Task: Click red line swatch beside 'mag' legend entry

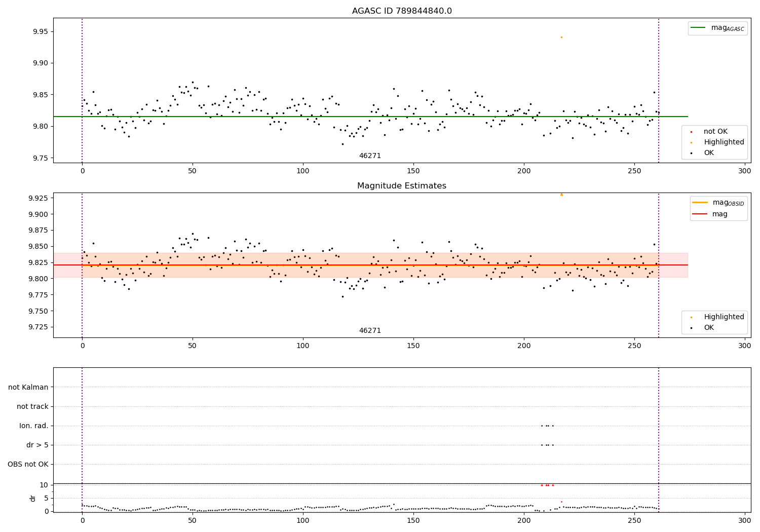Action: (x=700, y=214)
